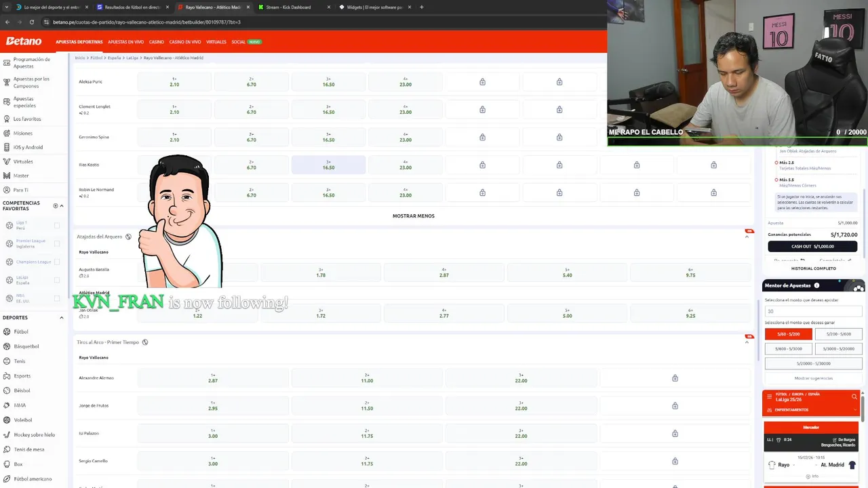
Task: Select the S/20000 - S/30000 win range
Action: tap(814, 363)
